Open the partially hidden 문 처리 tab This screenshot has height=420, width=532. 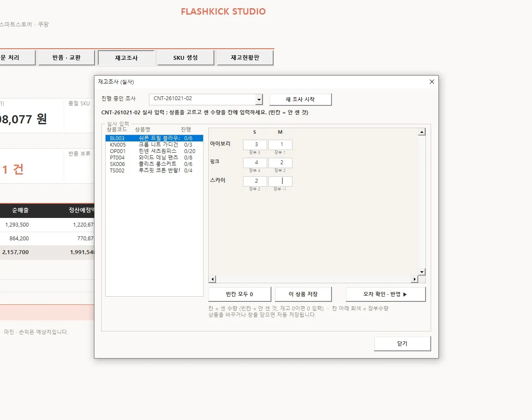point(17,58)
